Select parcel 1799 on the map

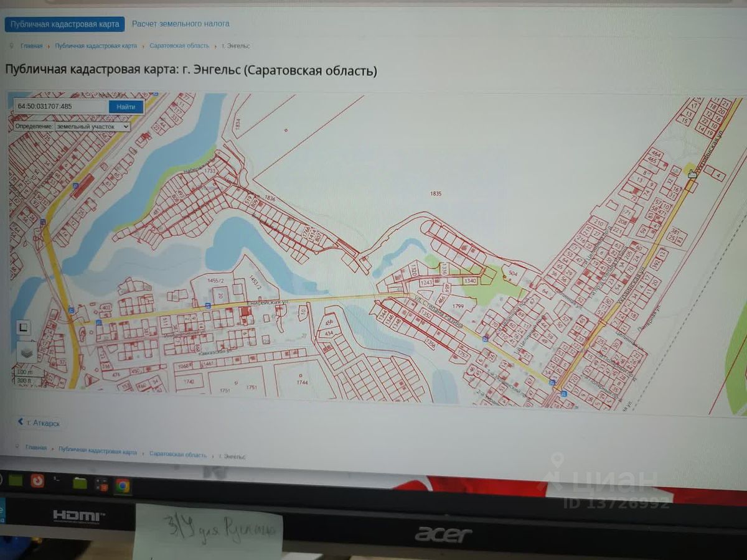coord(458,306)
